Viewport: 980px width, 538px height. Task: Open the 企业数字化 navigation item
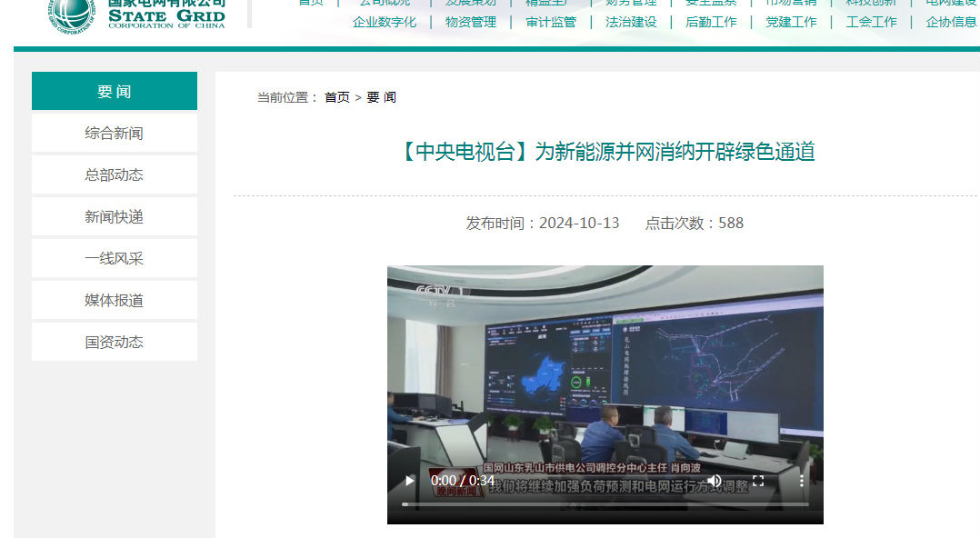click(x=385, y=23)
